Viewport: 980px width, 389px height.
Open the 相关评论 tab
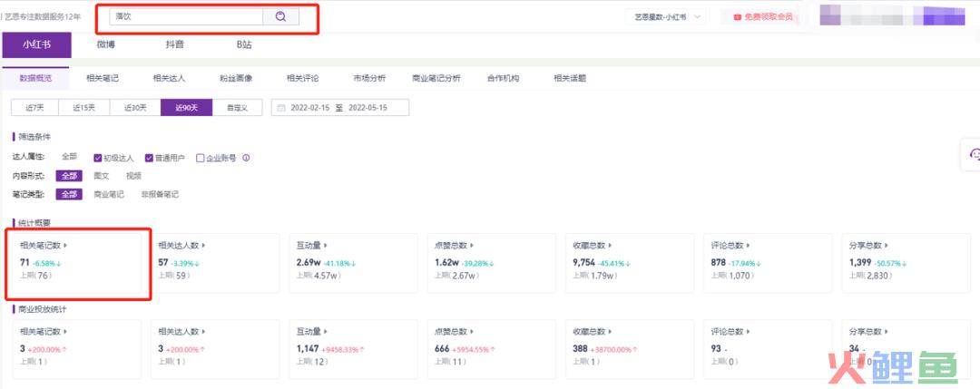tap(302, 79)
